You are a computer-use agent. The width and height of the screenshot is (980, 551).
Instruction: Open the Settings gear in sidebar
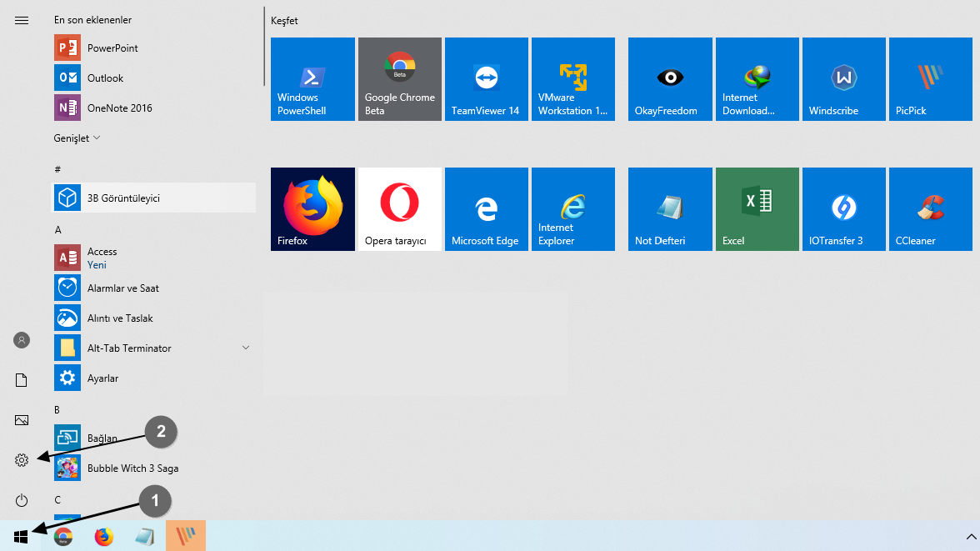click(22, 460)
